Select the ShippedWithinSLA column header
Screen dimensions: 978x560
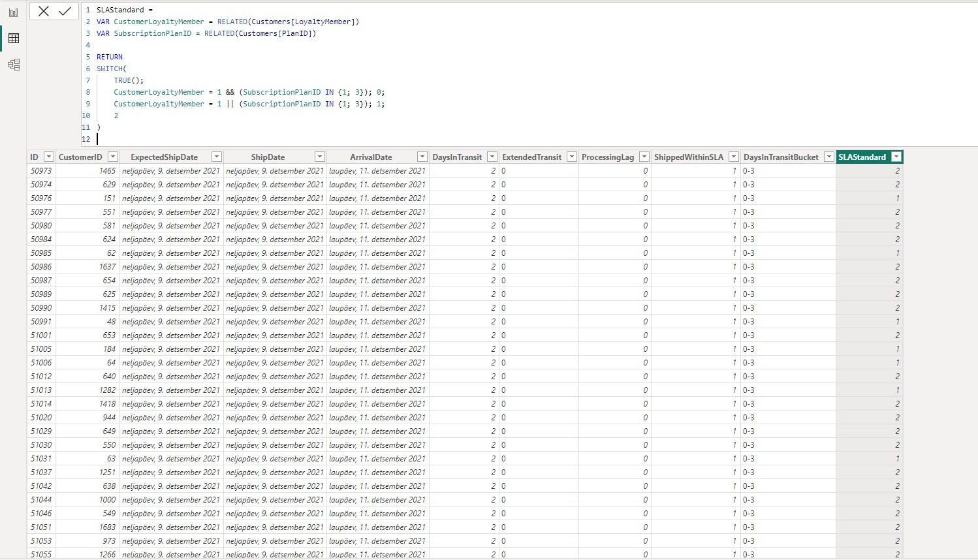click(688, 157)
